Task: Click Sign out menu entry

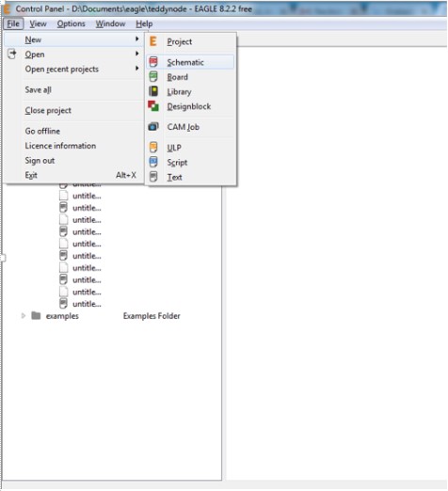Action: (x=74, y=161)
